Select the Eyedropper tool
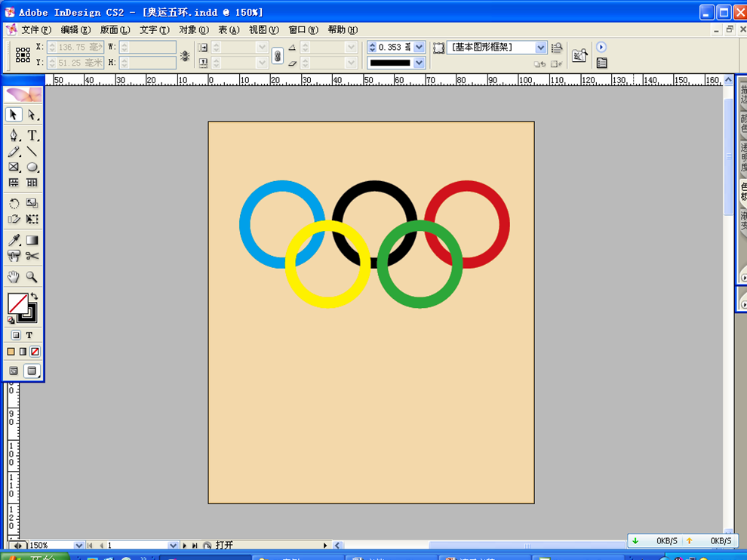Image resolution: width=747 pixels, height=560 pixels. pyautogui.click(x=14, y=240)
